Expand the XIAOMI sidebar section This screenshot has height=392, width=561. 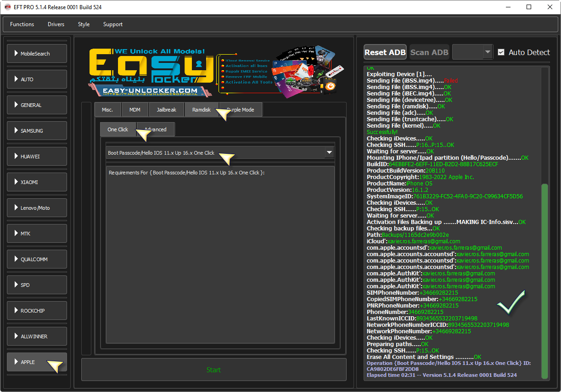37,182
